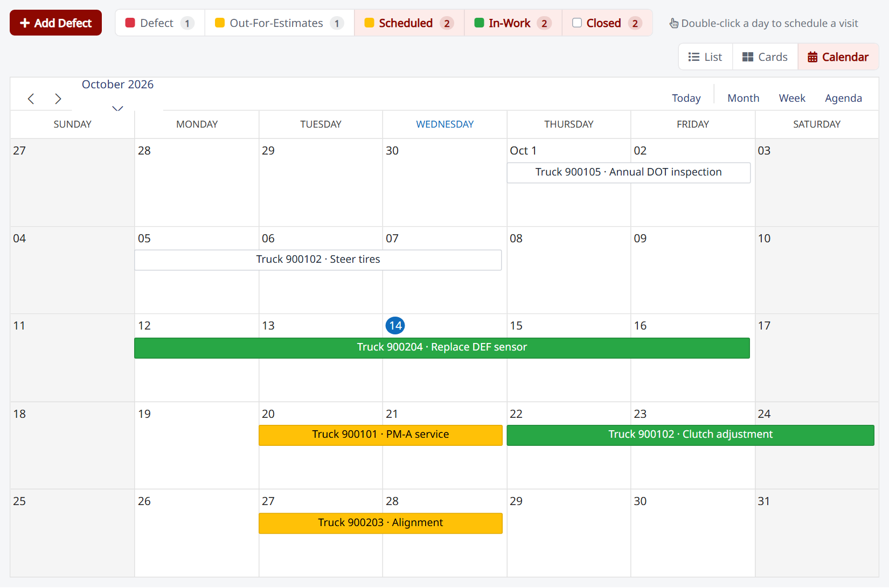Toggle the Out-For-Estimates status filter

click(x=280, y=23)
